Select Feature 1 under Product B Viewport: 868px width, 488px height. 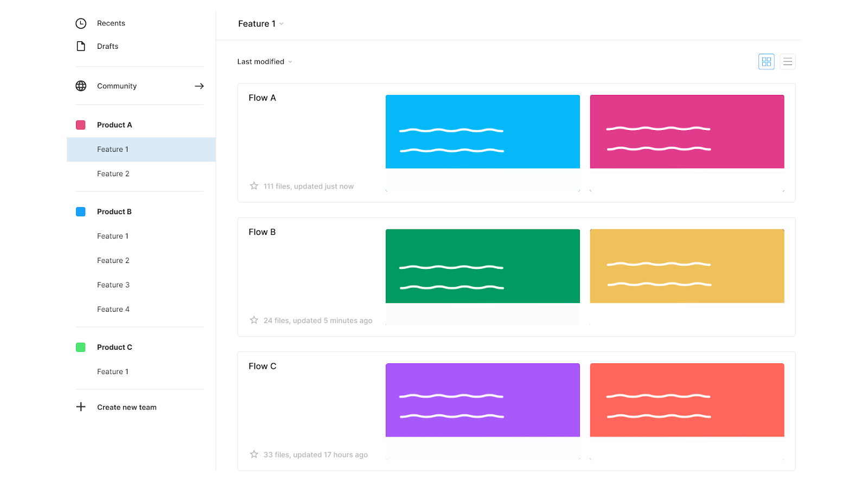(x=113, y=236)
